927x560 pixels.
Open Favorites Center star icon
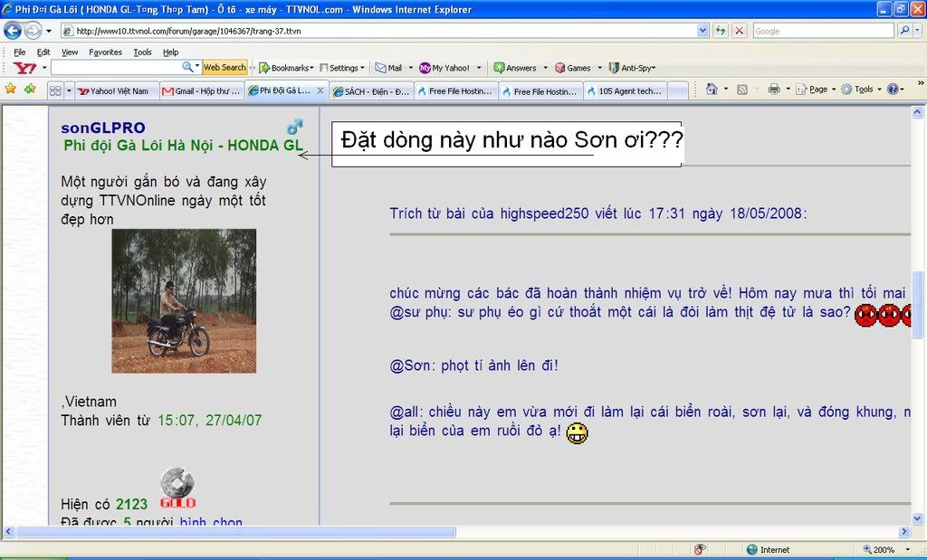click(x=11, y=90)
